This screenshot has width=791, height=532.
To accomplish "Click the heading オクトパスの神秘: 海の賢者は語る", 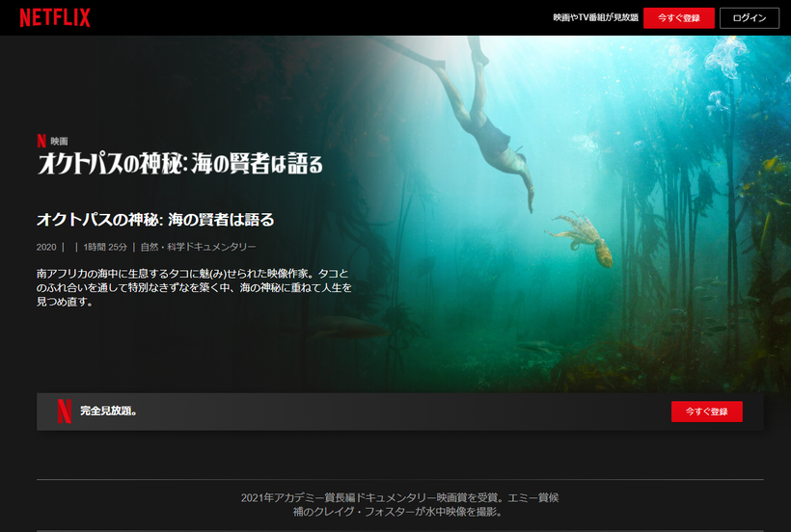I will click(x=155, y=220).
